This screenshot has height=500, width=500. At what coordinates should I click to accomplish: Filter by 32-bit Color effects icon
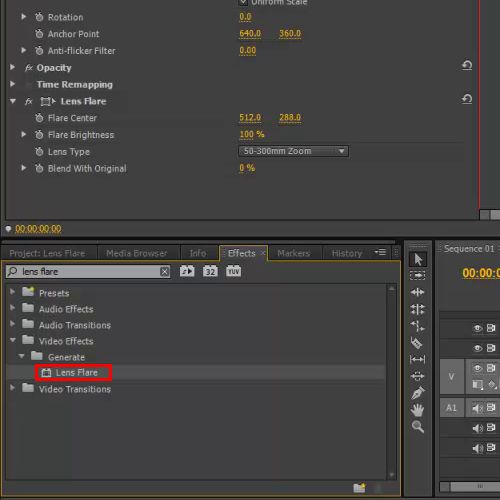pyautogui.click(x=210, y=271)
